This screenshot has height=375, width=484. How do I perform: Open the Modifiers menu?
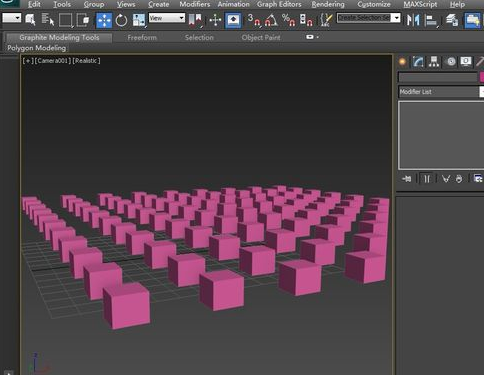coord(195,4)
